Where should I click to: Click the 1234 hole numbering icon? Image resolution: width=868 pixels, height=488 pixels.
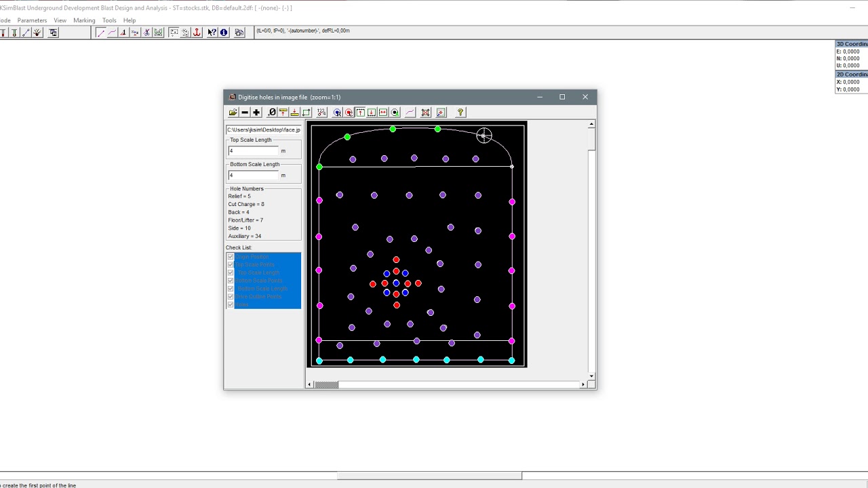pyautogui.click(x=321, y=113)
